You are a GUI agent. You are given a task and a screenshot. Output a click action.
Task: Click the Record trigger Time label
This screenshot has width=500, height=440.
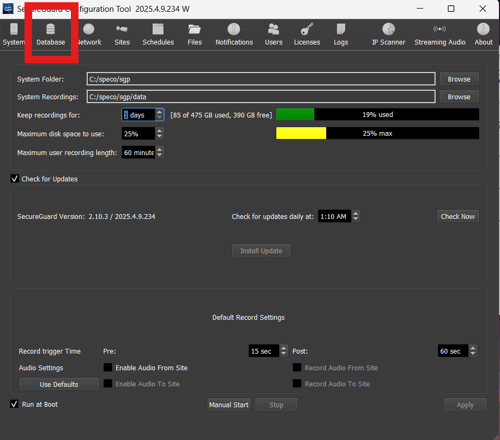pos(50,351)
